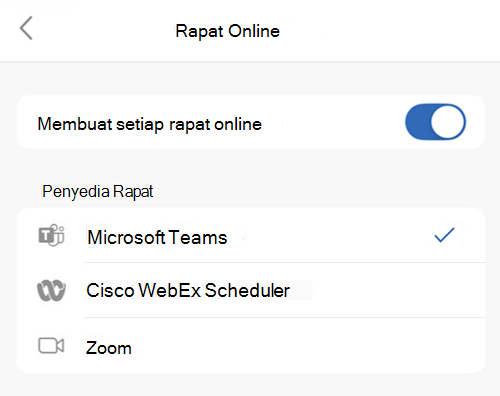Select Microsoft Teams as meeting provider
The image size is (500, 396).
(x=251, y=235)
